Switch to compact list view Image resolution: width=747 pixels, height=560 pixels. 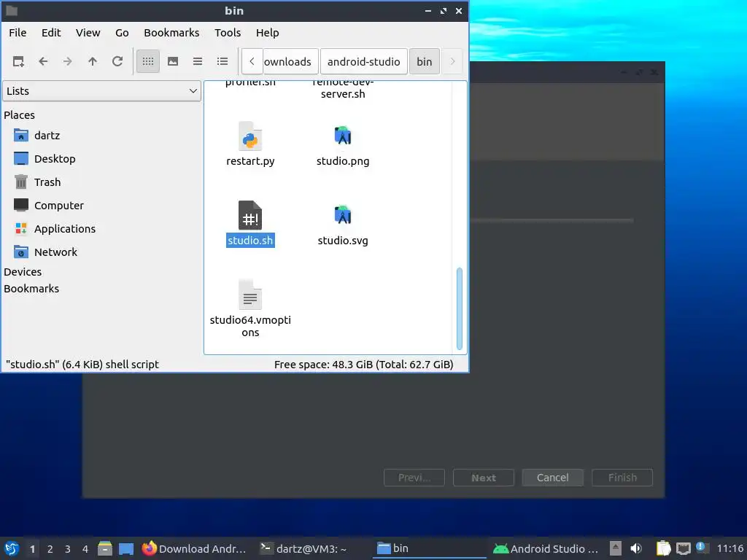coord(198,61)
